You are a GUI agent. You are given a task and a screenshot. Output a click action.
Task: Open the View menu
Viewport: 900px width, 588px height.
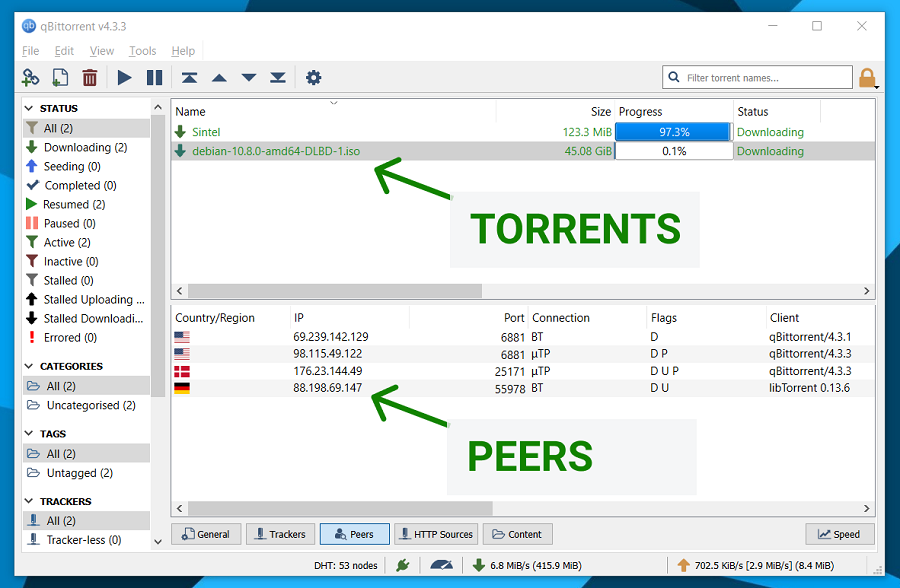pos(102,51)
